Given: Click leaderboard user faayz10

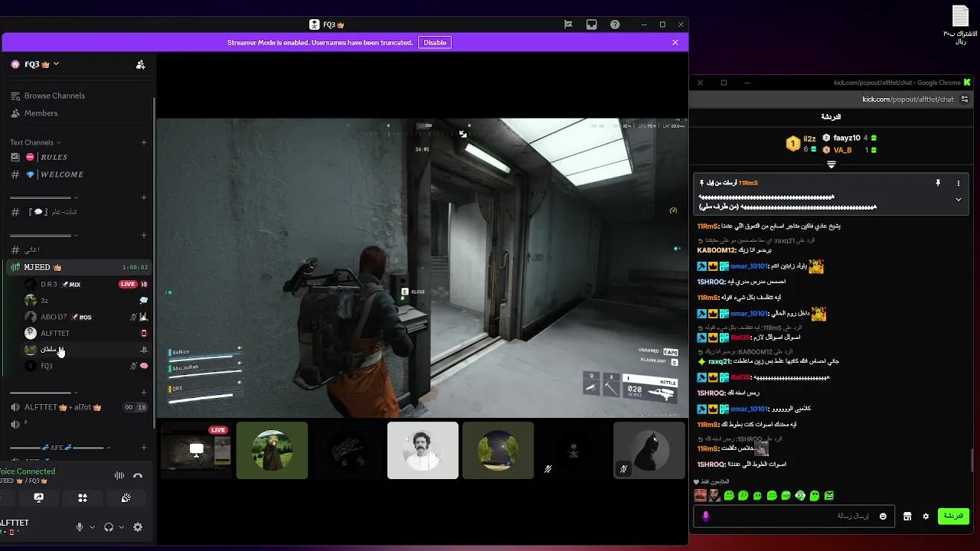Looking at the screenshot, I should [x=847, y=138].
